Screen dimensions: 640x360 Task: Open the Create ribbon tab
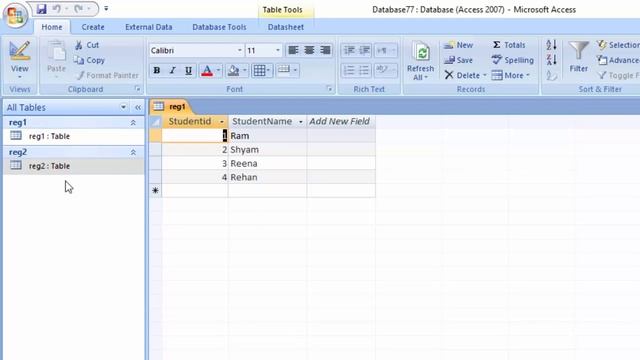click(93, 27)
